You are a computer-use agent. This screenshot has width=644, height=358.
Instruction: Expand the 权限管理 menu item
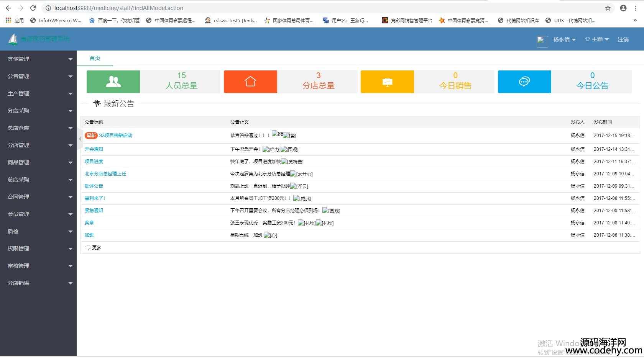pos(38,248)
